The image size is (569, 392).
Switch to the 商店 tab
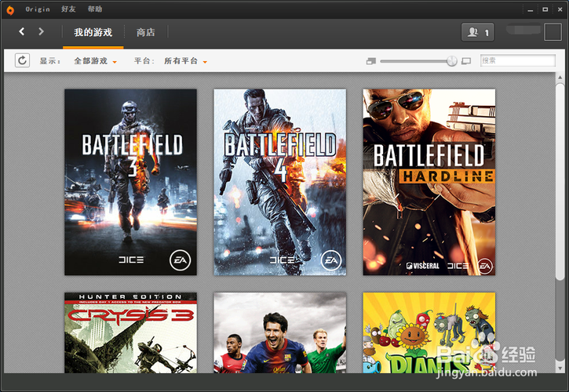145,33
